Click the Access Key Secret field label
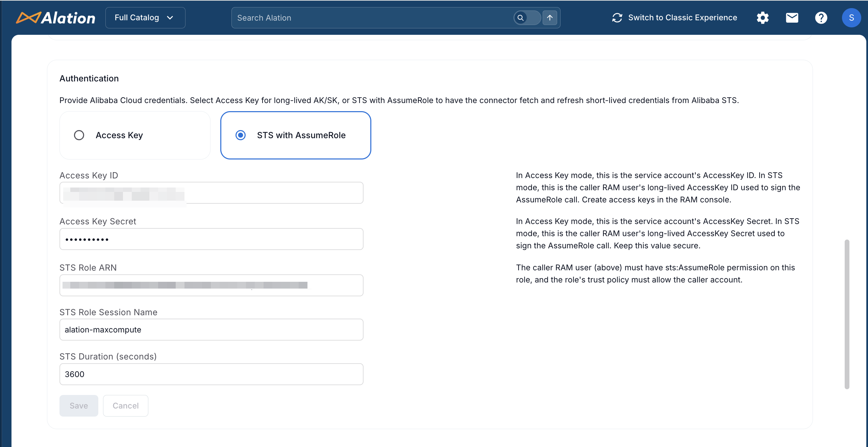Screen dimensions: 868x447 pos(98,221)
